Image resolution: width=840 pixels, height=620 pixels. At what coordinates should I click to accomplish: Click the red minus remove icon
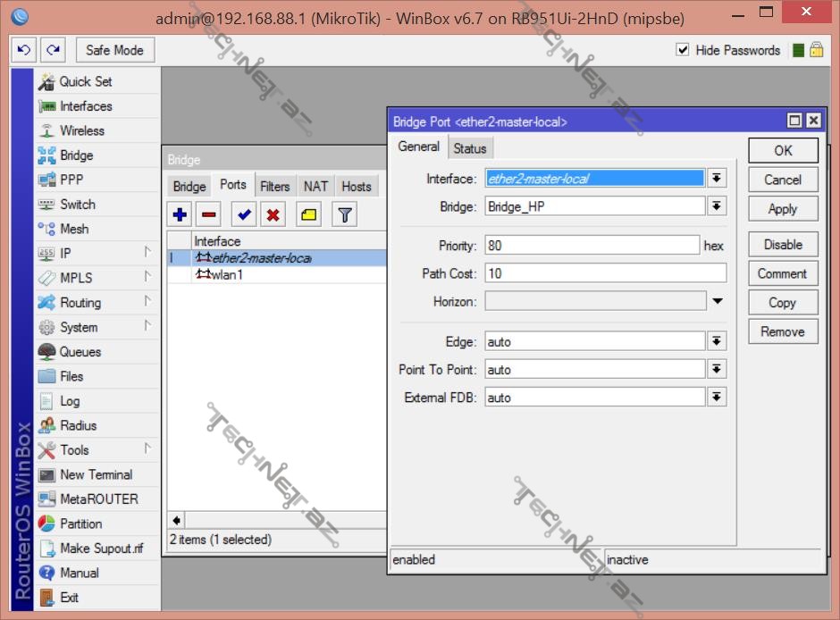tap(209, 214)
